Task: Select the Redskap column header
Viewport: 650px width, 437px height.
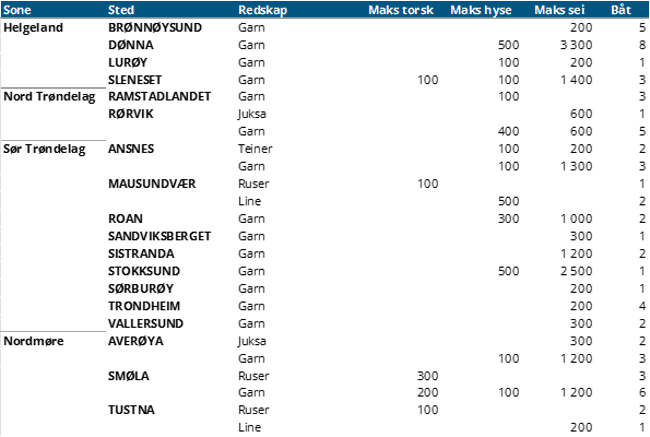Action: tap(263, 10)
